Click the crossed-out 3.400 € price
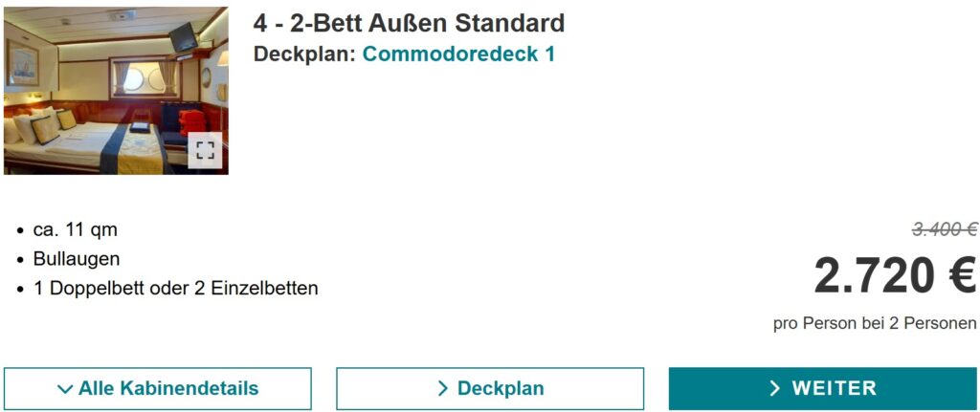 click(x=944, y=229)
